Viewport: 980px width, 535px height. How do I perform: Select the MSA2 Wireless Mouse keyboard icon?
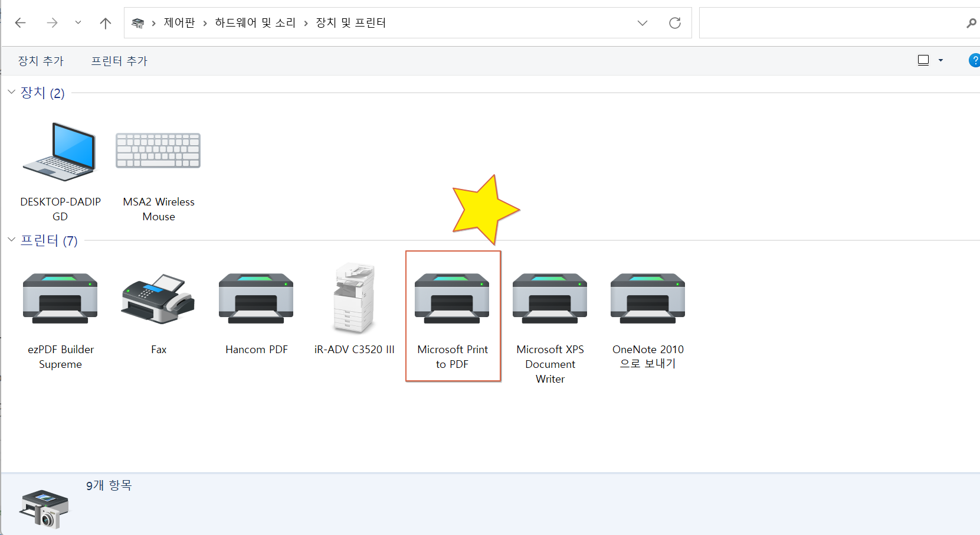click(158, 151)
